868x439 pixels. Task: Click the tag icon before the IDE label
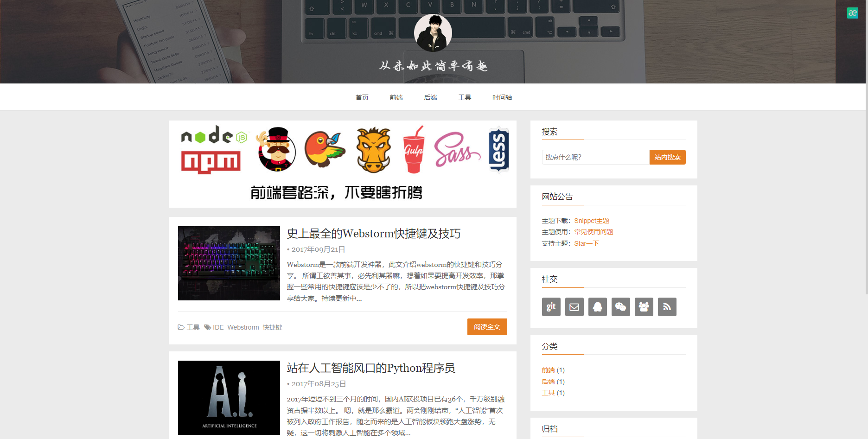pyautogui.click(x=207, y=327)
